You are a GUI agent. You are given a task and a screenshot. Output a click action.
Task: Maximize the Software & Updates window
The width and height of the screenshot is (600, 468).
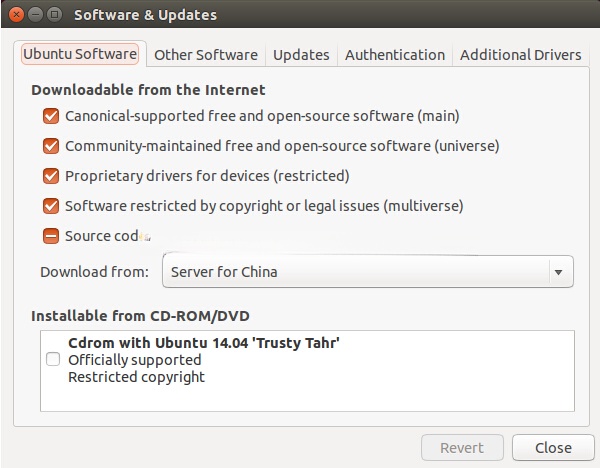[x=53, y=15]
